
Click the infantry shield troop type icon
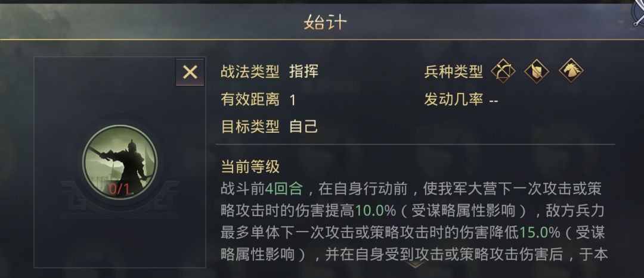click(537, 72)
